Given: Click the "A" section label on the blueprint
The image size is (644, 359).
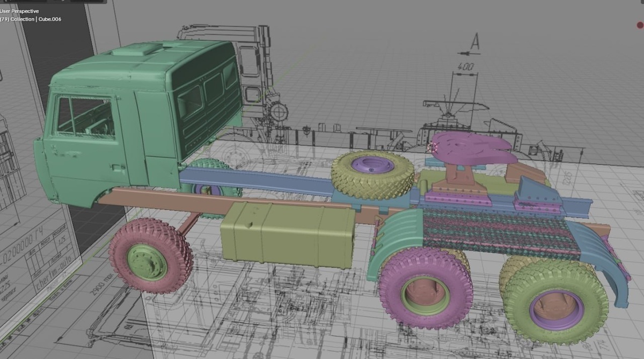Looking at the screenshot, I should 475,41.
